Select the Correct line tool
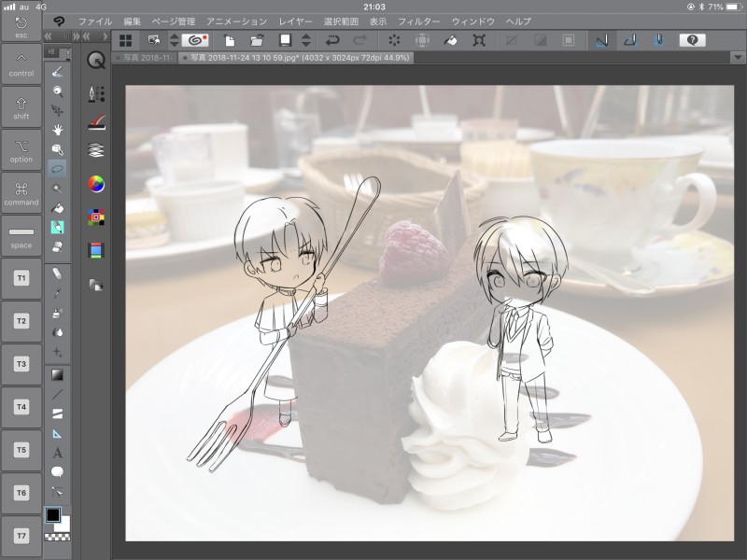This screenshot has height=560, width=747. tap(58, 492)
